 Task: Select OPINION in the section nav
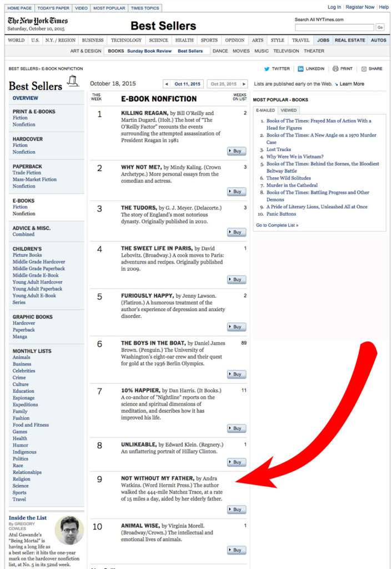235,40
